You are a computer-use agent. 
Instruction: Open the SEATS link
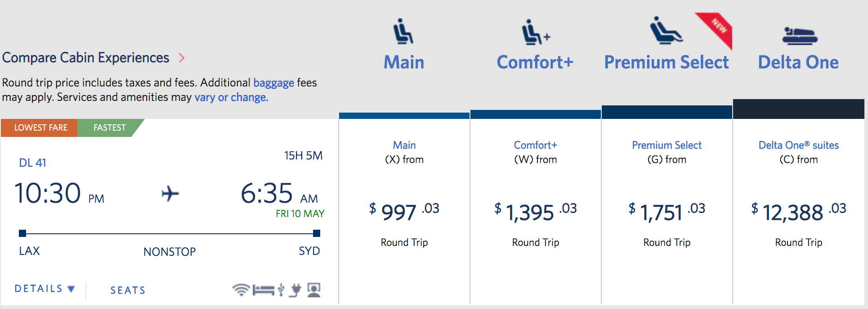click(x=128, y=291)
